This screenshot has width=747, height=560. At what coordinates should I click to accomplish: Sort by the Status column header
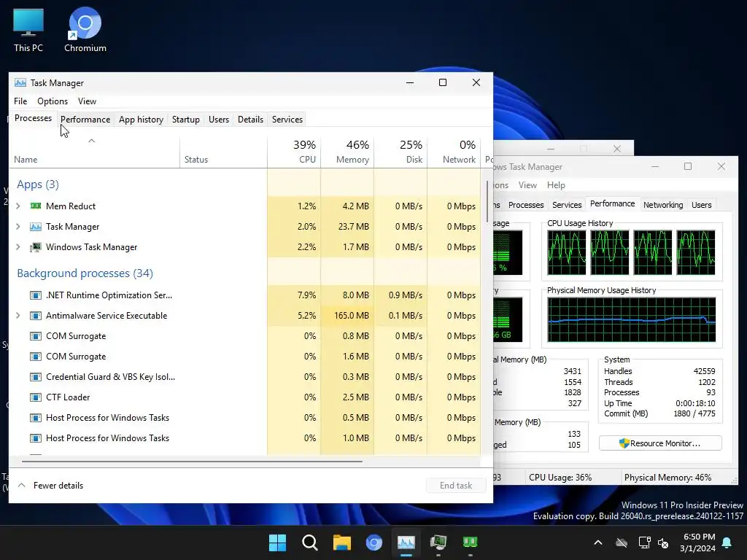point(223,152)
